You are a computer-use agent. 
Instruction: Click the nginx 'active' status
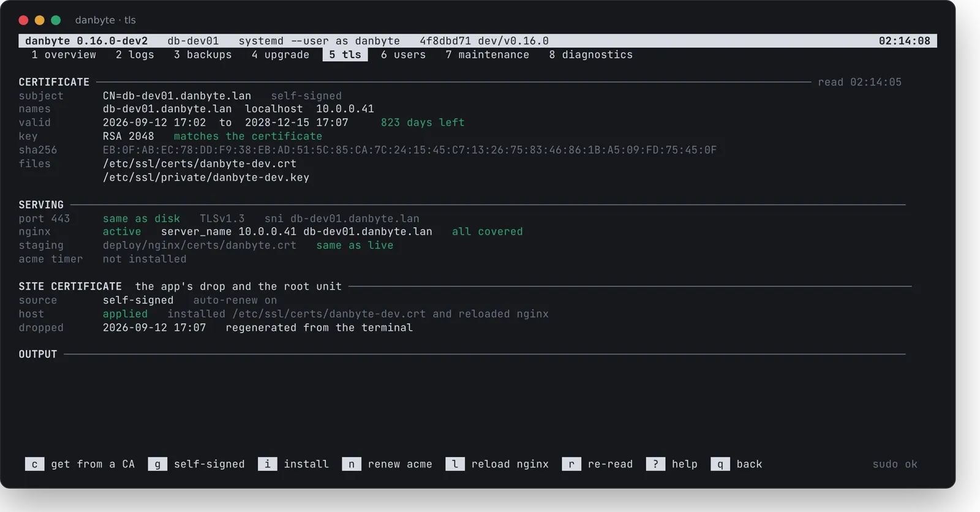click(122, 232)
